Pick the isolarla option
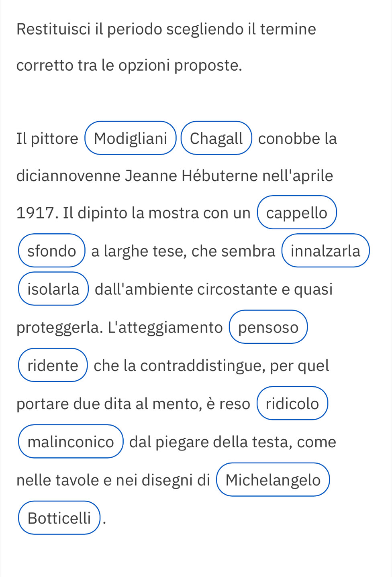 tap(53, 289)
